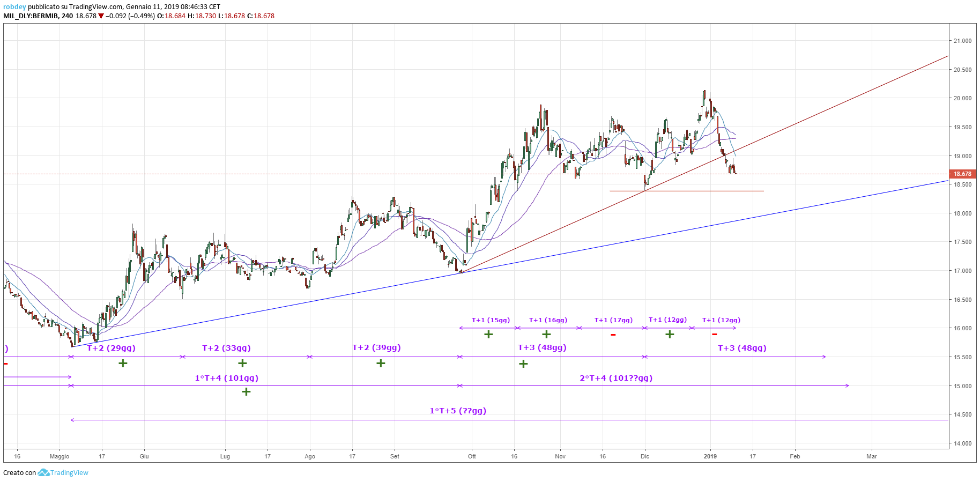This screenshot has width=980, height=482.
Task: Click the high value H:18.730
Action: click(x=202, y=16)
